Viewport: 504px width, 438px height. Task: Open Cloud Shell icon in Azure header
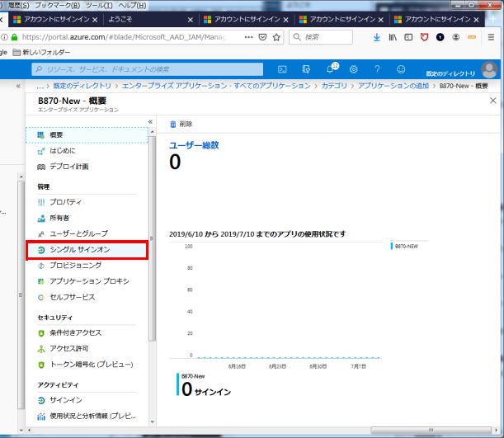(x=282, y=69)
